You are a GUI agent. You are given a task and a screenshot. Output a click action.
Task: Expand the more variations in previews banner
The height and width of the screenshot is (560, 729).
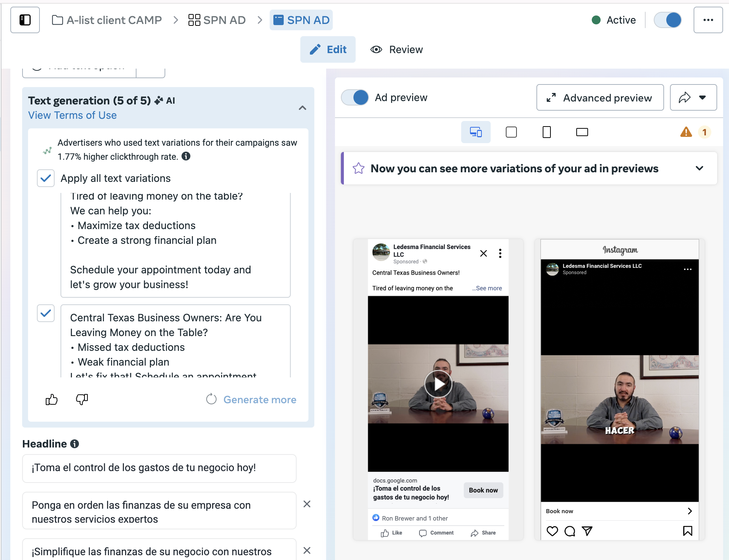click(x=699, y=169)
